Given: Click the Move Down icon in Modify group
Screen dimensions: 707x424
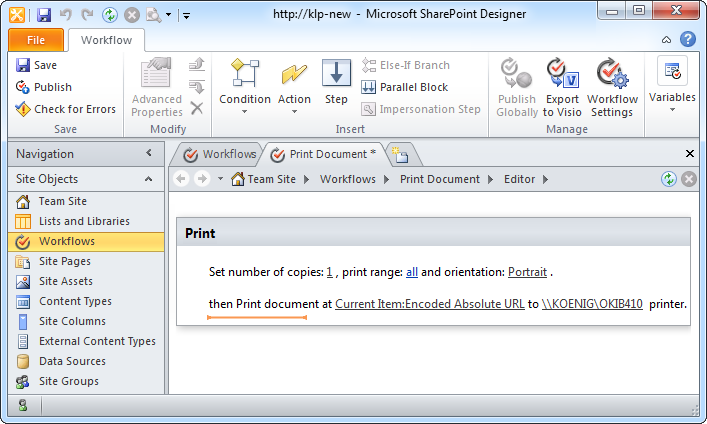Looking at the screenshot, I should 197,87.
